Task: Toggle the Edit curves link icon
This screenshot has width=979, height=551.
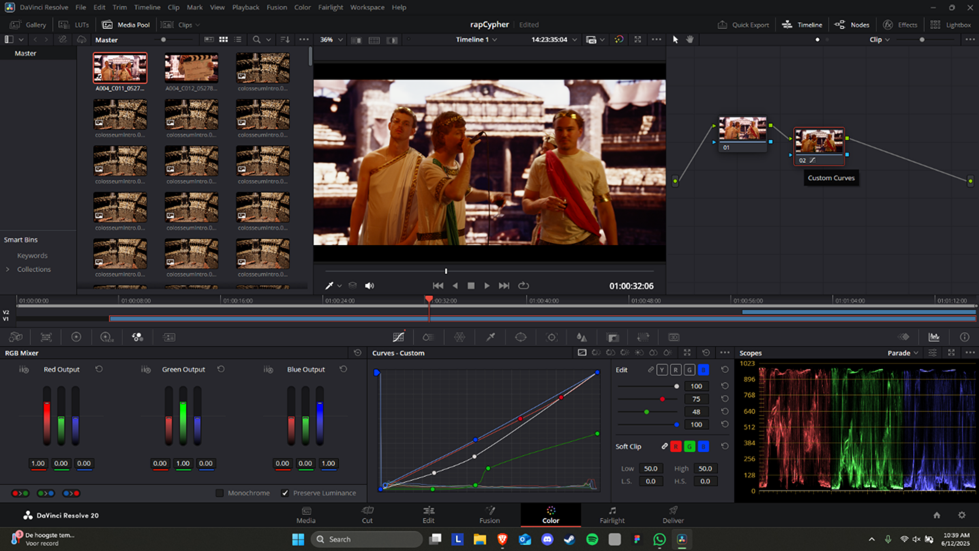Action: [x=651, y=370]
